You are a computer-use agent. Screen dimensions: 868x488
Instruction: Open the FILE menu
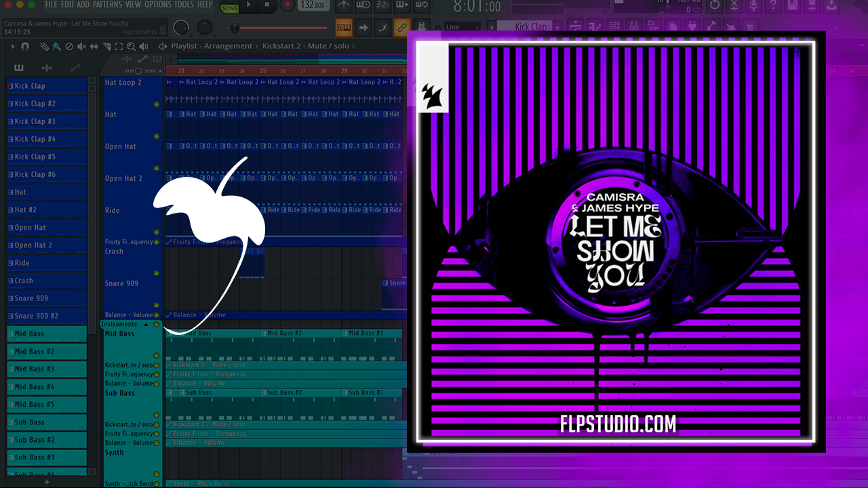[x=51, y=5]
